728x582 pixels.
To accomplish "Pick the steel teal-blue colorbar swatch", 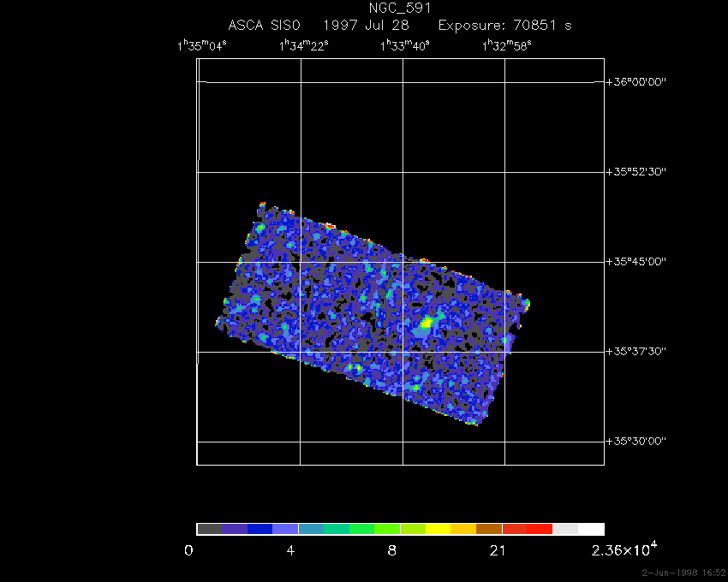I will pos(311,529).
